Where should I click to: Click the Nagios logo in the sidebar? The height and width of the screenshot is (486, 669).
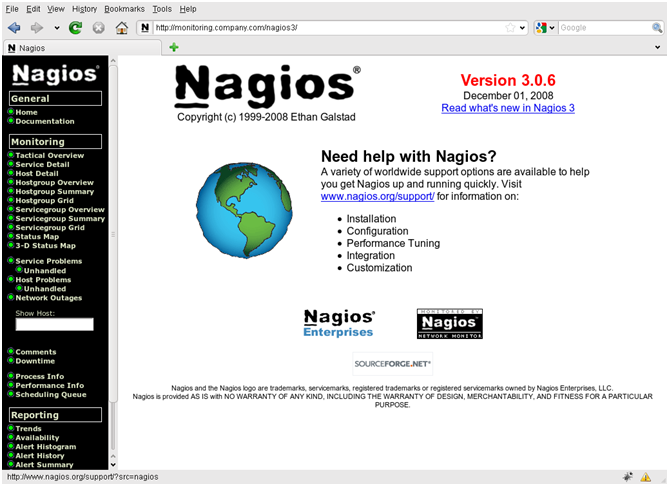click(55, 74)
